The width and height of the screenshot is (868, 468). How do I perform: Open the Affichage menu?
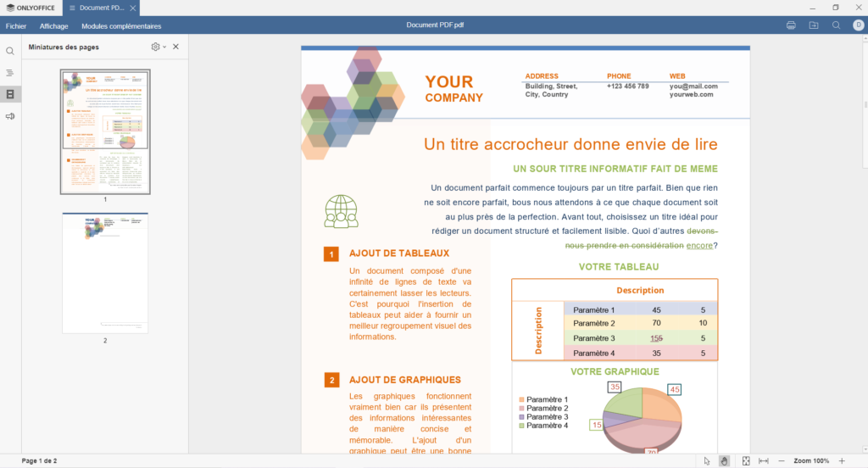click(53, 26)
